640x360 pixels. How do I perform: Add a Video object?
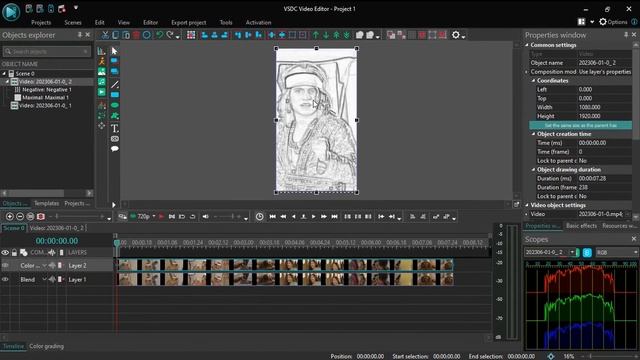[x=102, y=92]
